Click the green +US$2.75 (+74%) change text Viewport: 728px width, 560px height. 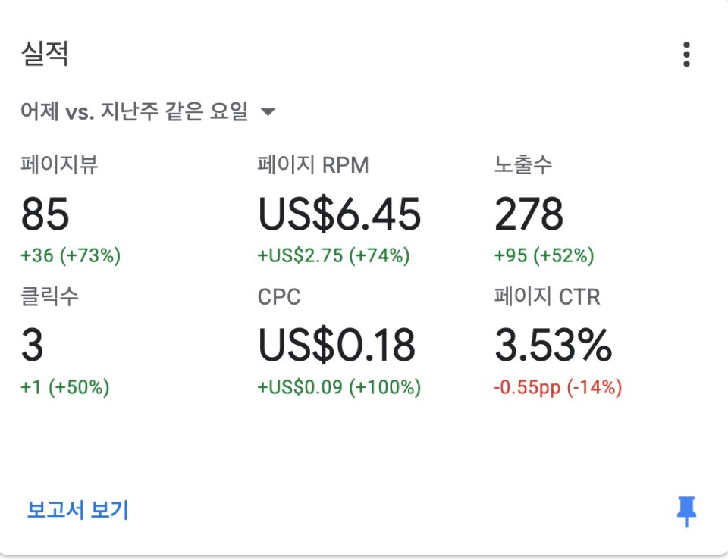click(334, 256)
